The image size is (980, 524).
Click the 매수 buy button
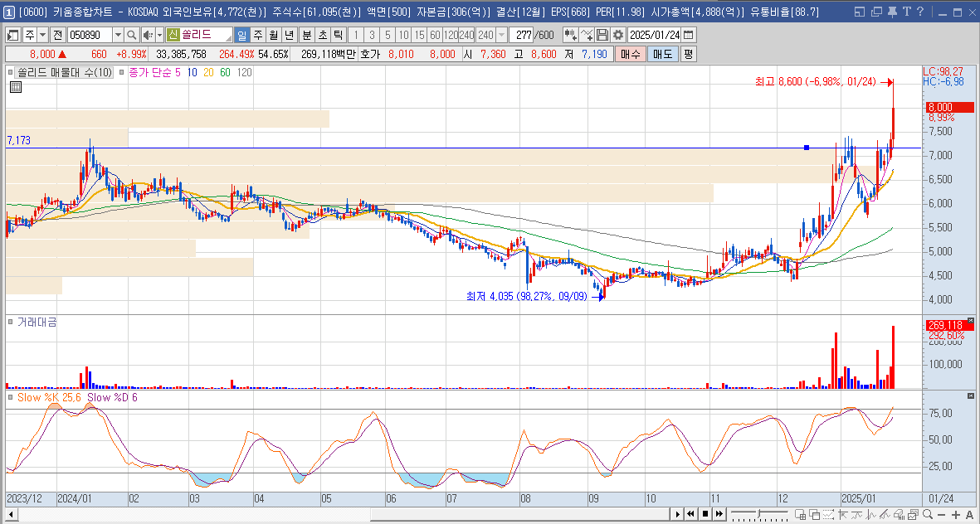click(630, 55)
